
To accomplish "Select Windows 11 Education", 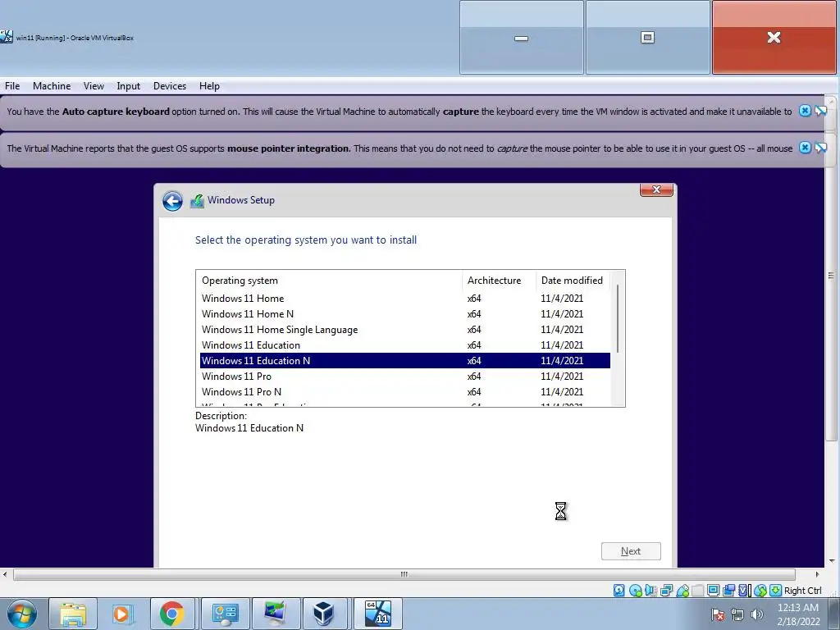I will point(405,345).
